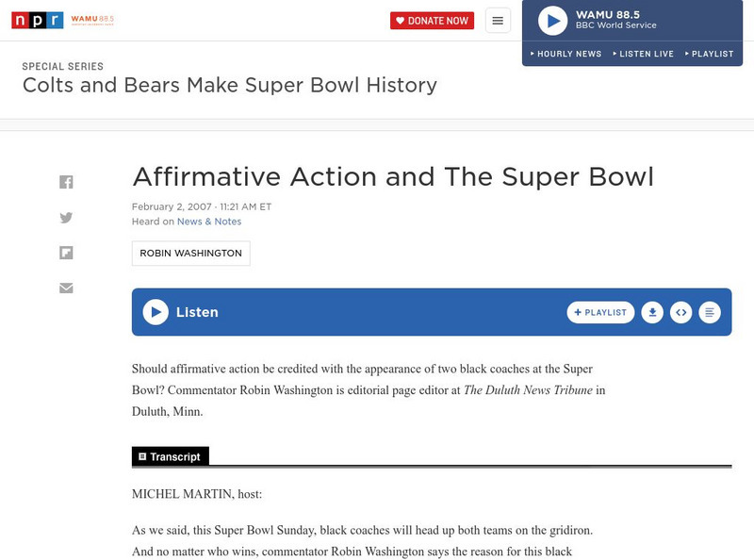Viewport: 754px width, 560px height.
Task: Open Colts and Bears special series link
Action: tap(230, 85)
